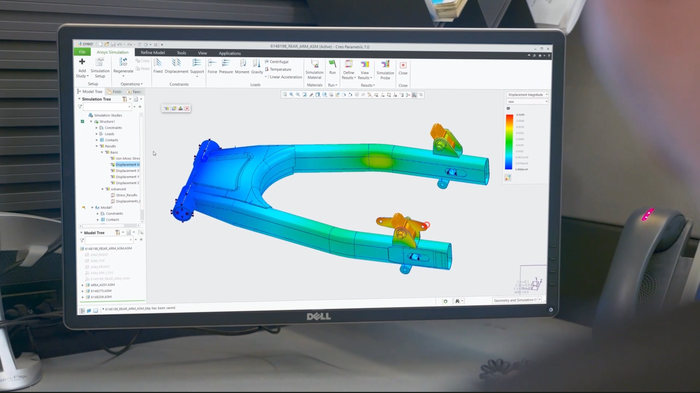Select the Pressure load tool
Image resolution: width=700 pixels, height=393 pixels.
pos(226,67)
